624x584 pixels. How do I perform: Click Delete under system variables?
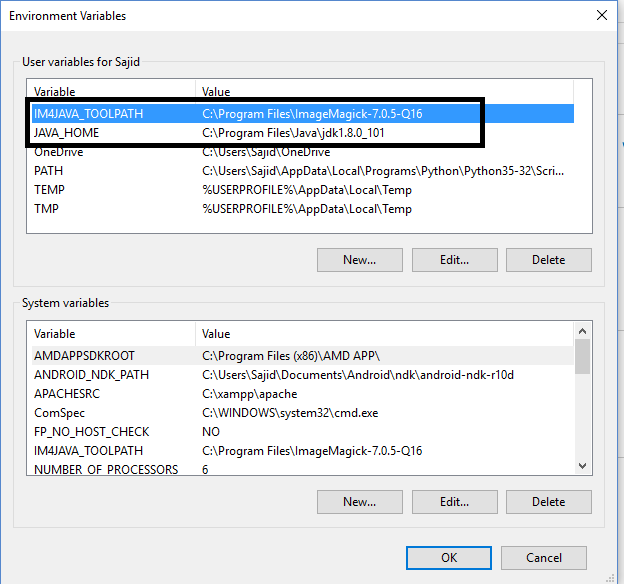click(549, 502)
